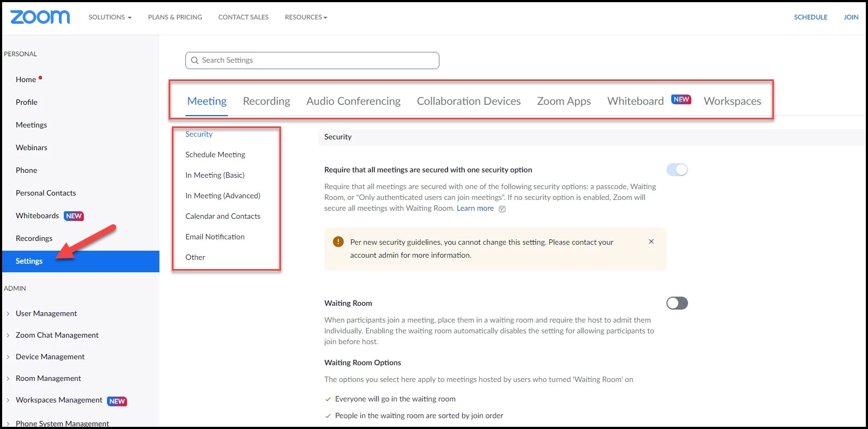Switch to the Recording tab
Screen dimensions: 868x429
click(266, 101)
